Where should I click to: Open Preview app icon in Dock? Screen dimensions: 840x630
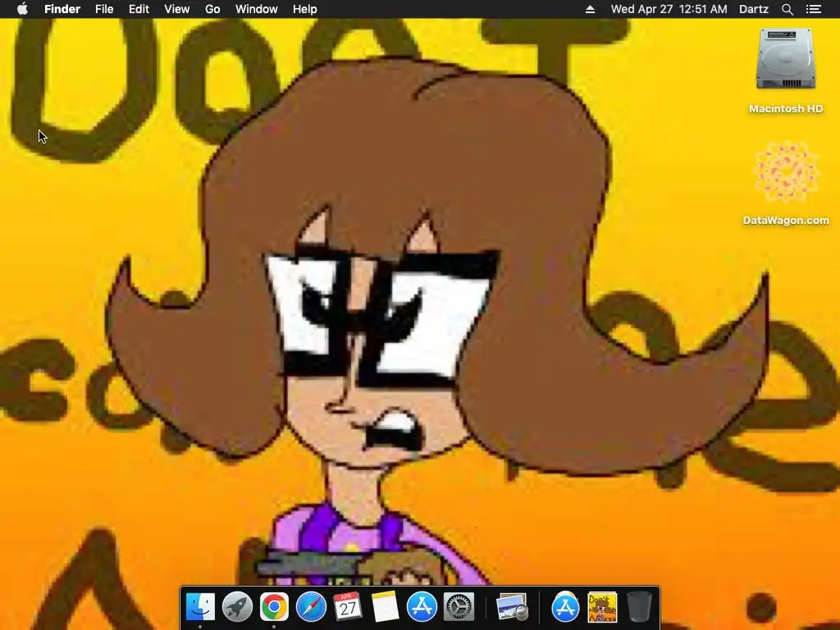[x=512, y=606]
